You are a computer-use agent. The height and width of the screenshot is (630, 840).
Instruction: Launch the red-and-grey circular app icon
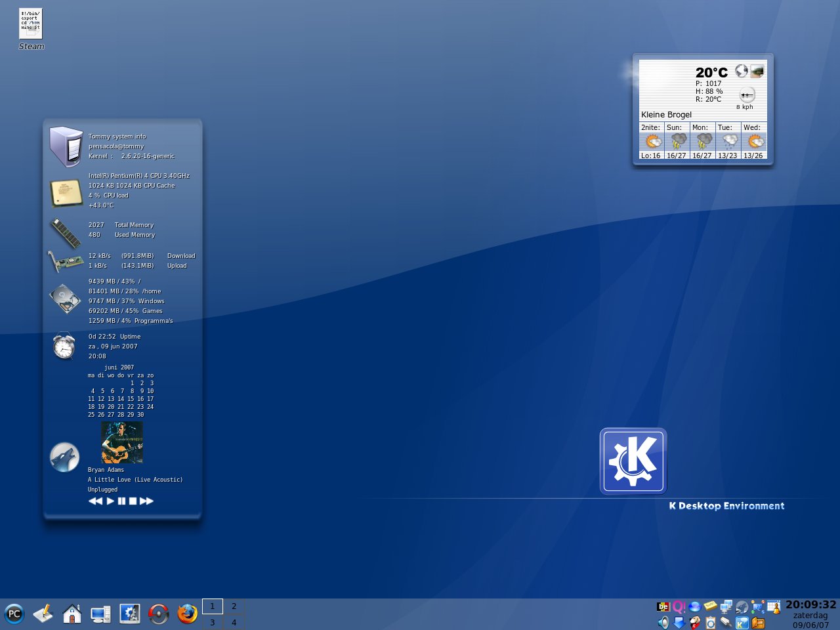coord(158,614)
